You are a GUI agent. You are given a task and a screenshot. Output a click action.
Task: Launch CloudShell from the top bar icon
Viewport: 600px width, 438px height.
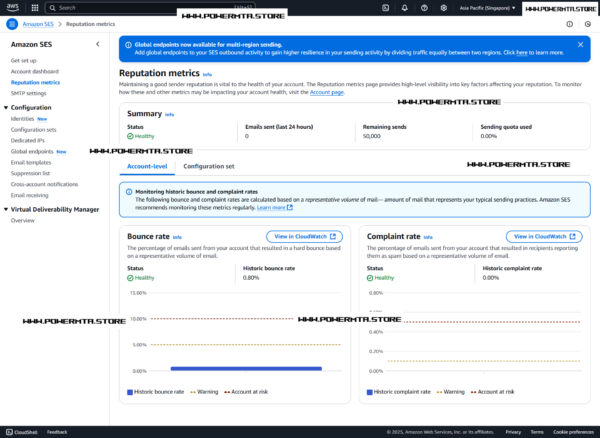[x=386, y=8]
